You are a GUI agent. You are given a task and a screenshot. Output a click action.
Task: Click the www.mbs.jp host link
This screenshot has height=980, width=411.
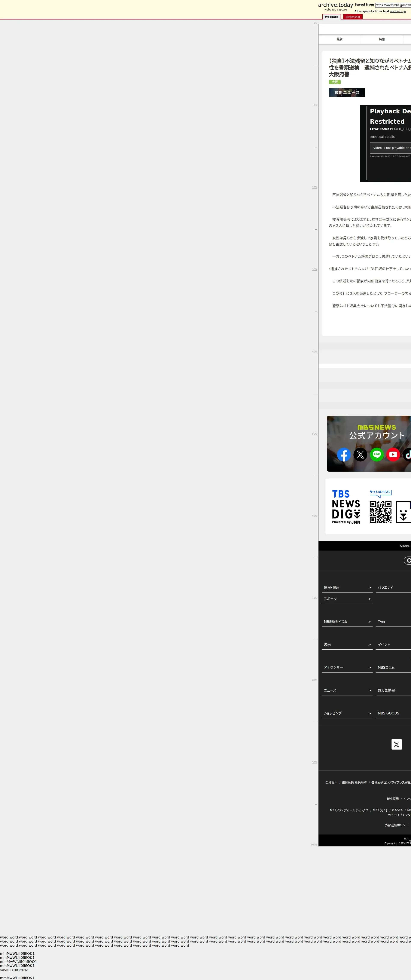coord(398,11)
